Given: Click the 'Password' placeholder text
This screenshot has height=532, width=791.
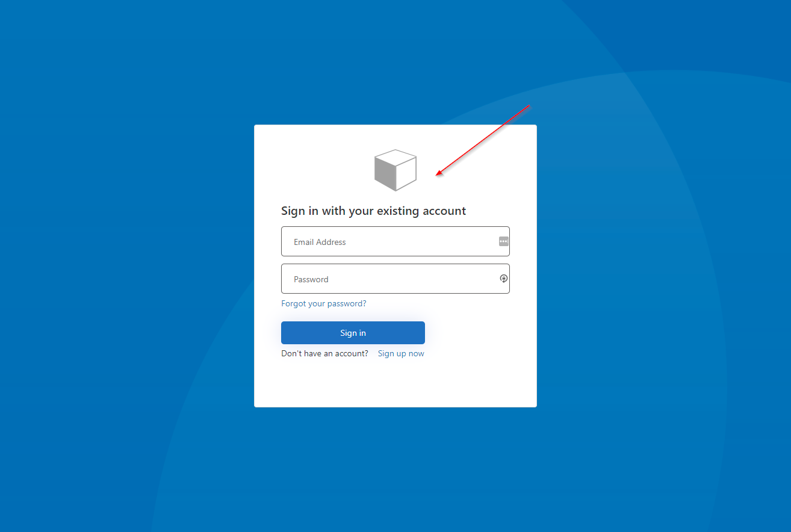Looking at the screenshot, I should 311,279.
